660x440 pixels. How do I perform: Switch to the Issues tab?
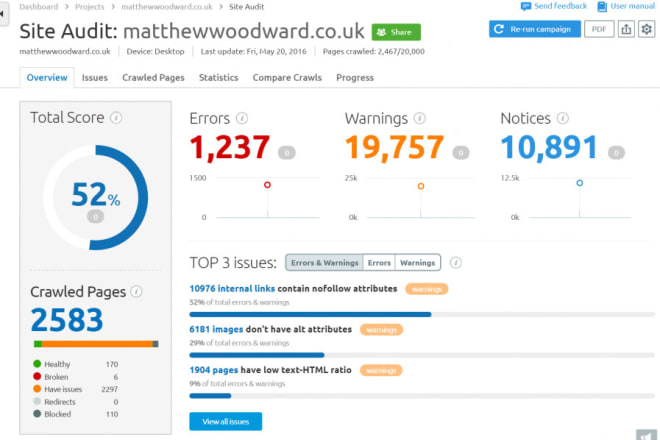[95, 77]
